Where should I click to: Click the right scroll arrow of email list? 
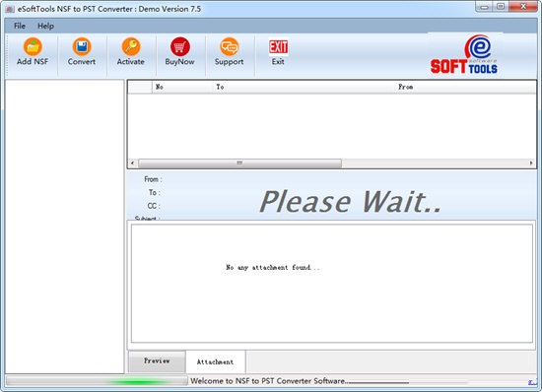point(531,163)
